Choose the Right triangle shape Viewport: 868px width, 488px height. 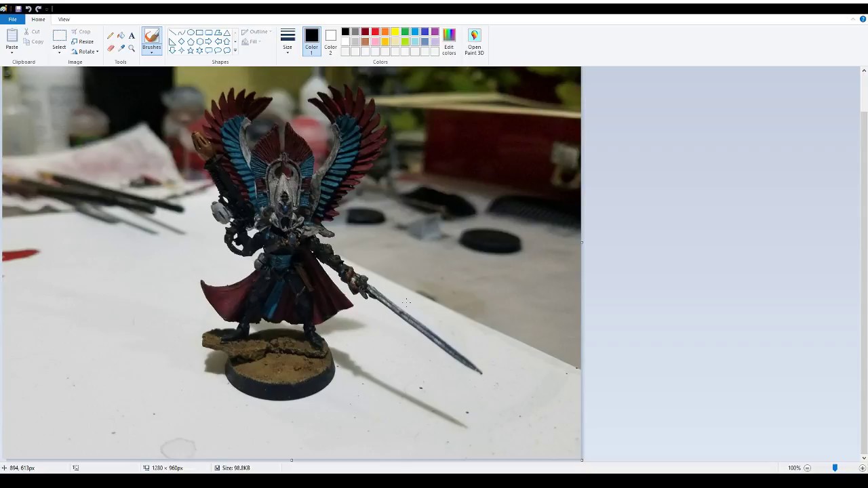tap(172, 41)
